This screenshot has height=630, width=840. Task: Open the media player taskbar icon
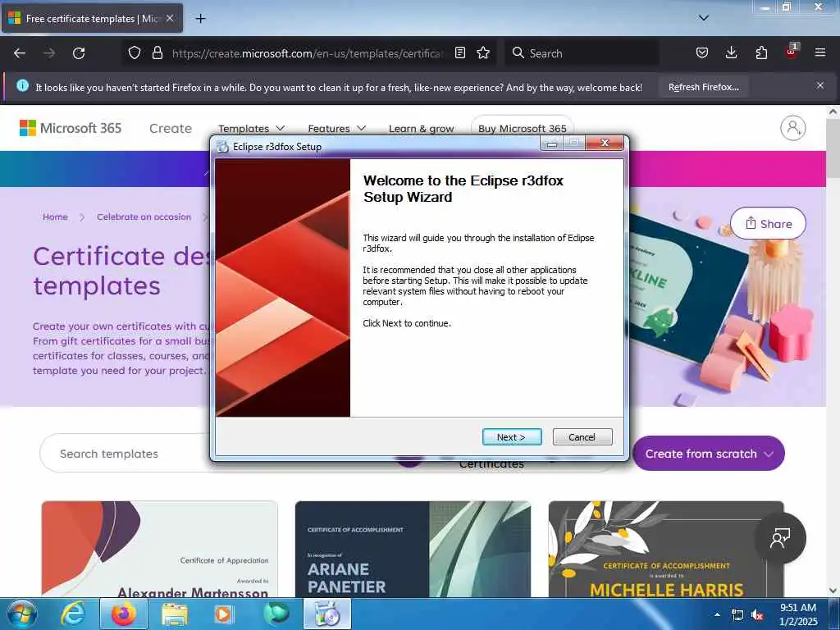223,614
